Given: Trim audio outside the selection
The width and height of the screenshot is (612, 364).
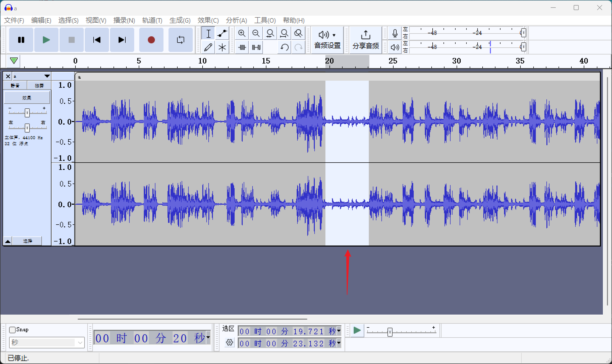Looking at the screenshot, I should (x=242, y=47).
